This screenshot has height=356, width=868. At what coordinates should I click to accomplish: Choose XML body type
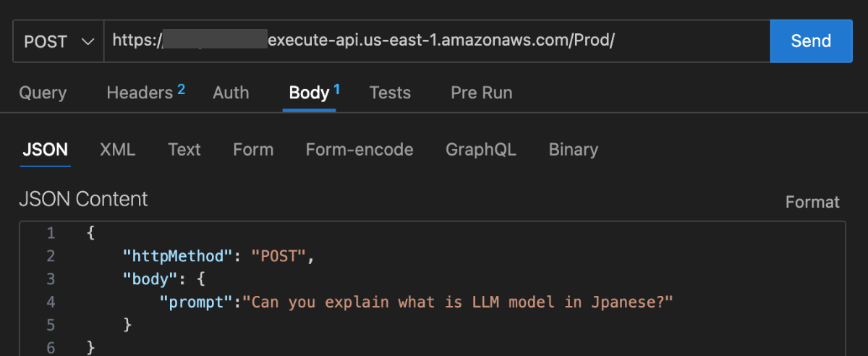pos(117,150)
